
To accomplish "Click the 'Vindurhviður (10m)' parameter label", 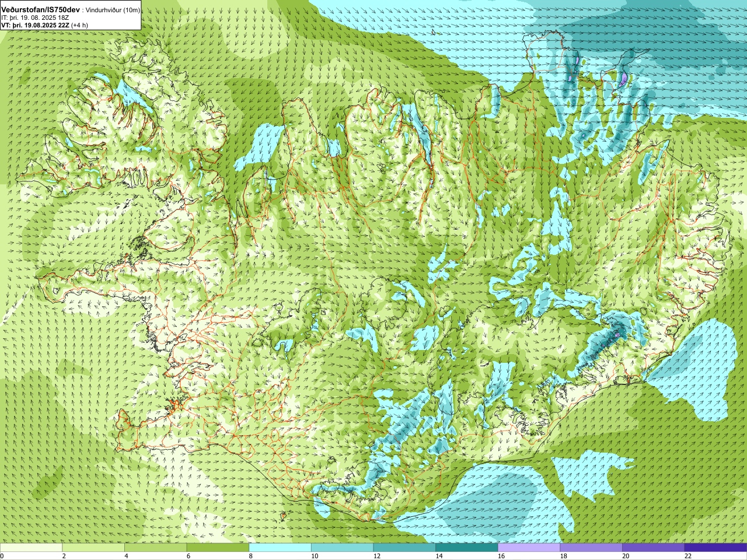I will pyautogui.click(x=113, y=10).
